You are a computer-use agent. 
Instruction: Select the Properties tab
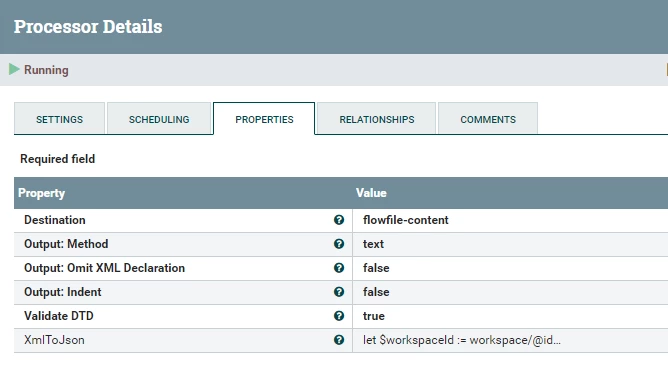coord(264,119)
